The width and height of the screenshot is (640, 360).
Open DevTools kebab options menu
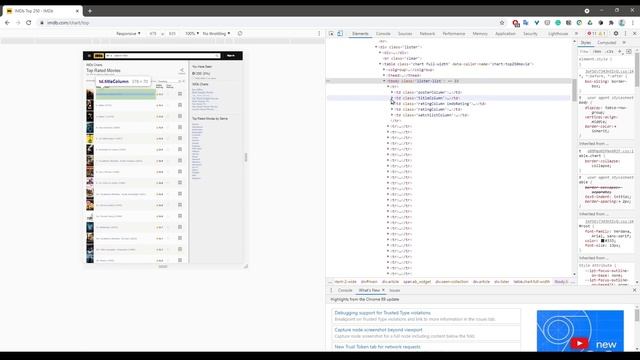pyautogui.click(x=625, y=33)
